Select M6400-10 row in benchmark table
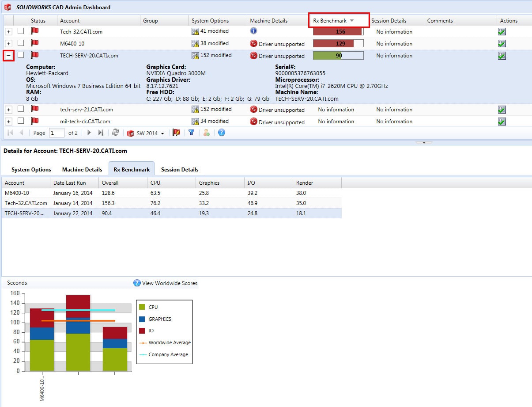This screenshot has width=532, height=407. pos(171,193)
